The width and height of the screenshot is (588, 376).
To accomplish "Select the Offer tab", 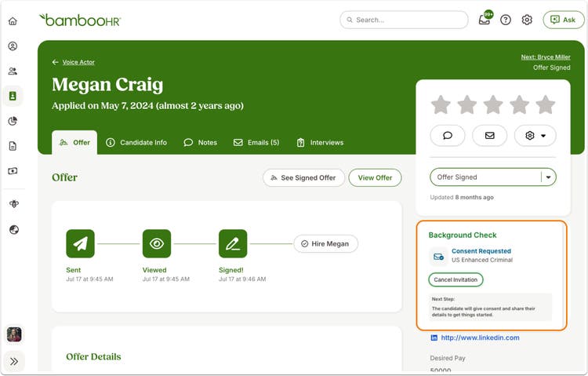I will (x=74, y=143).
